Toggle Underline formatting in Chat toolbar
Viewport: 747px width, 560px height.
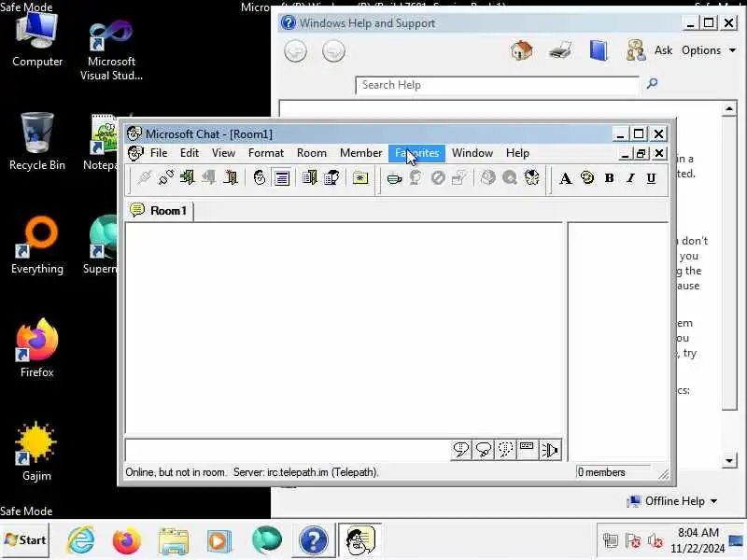click(651, 178)
